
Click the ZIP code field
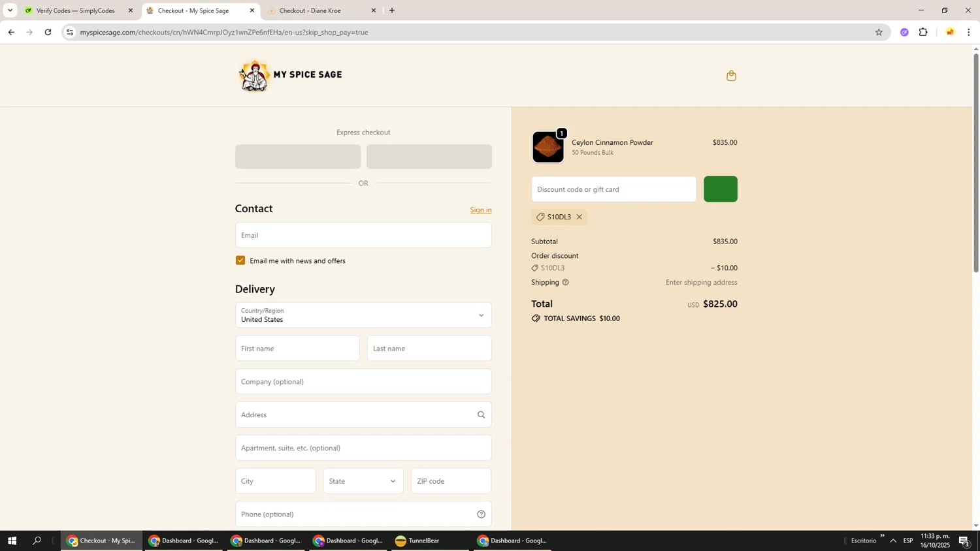pyautogui.click(x=451, y=481)
